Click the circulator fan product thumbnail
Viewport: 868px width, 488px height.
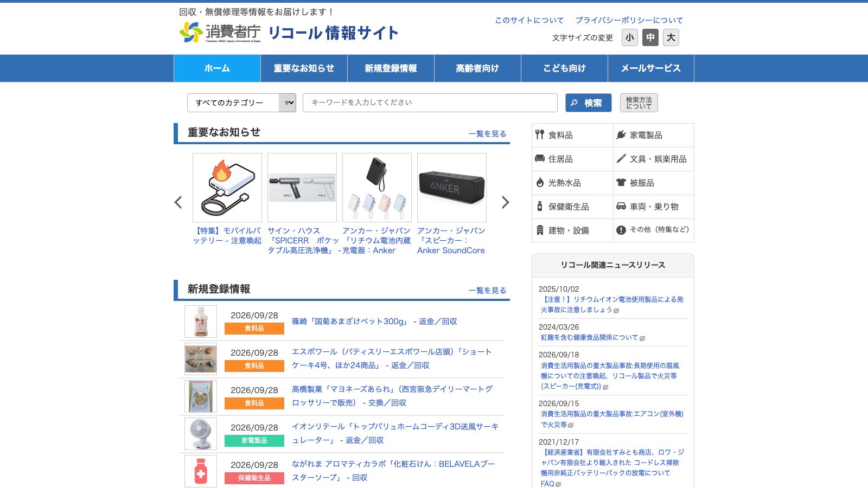201,434
